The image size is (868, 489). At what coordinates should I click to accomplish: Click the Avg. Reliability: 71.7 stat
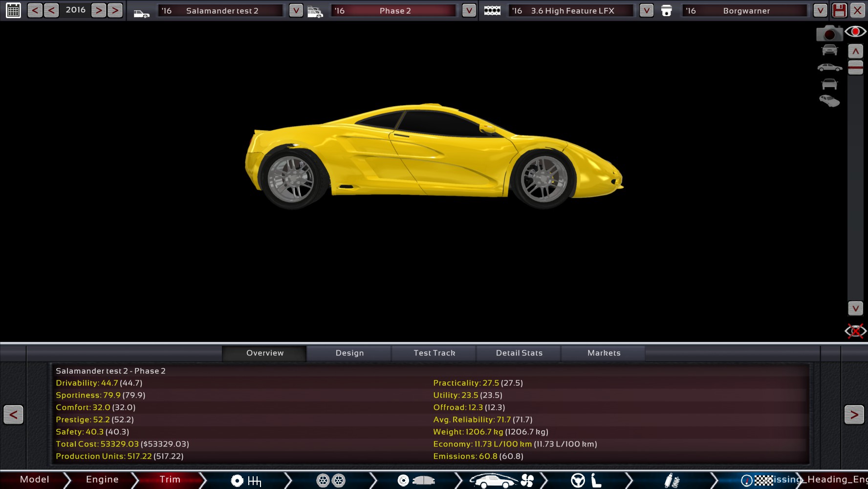(x=483, y=420)
